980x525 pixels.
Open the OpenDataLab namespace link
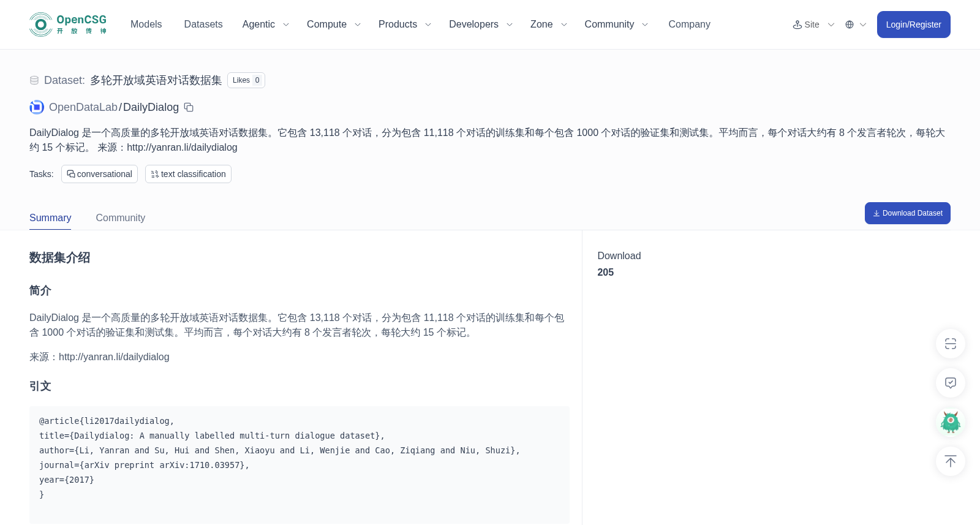click(x=83, y=107)
